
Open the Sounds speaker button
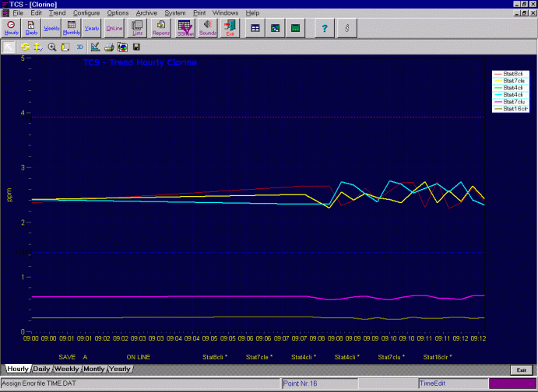click(208, 28)
